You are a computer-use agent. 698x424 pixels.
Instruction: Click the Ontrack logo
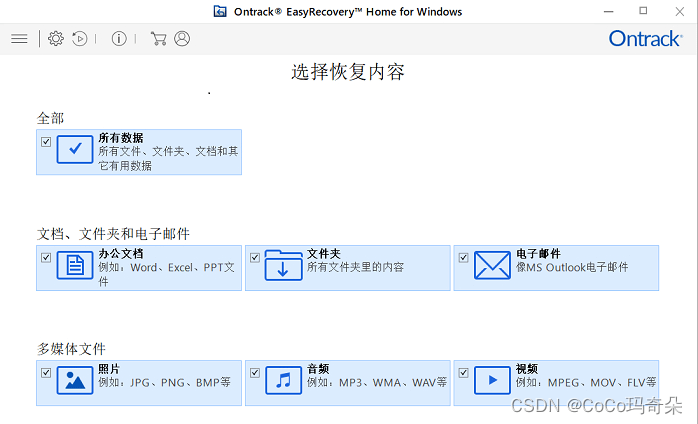[x=645, y=38]
